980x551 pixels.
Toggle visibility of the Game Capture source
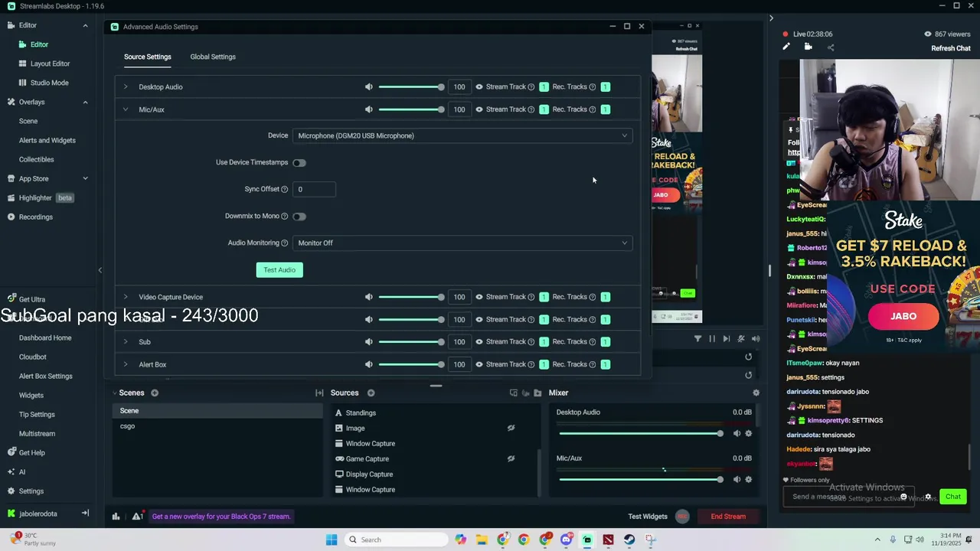[511, 459]
